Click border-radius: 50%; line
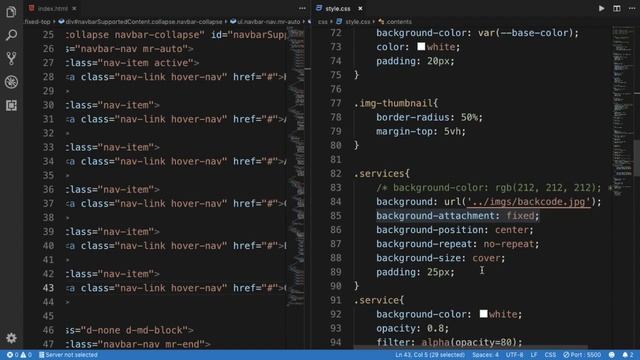 (x=429, y=117)
